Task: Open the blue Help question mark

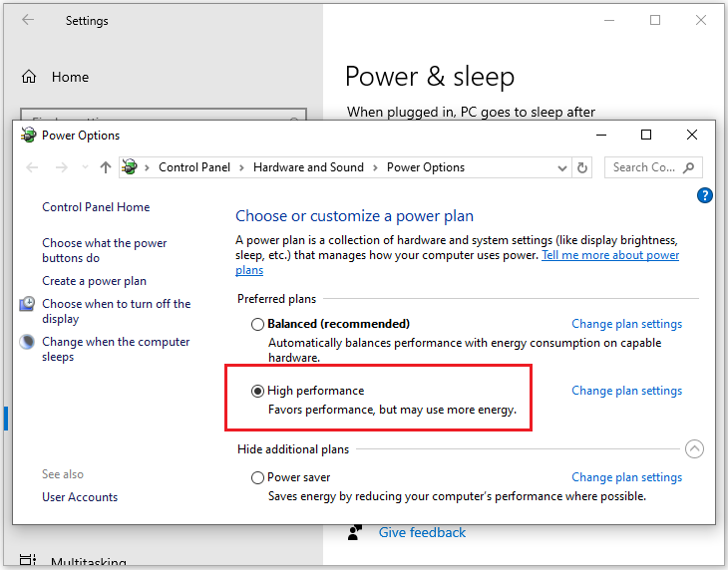Action: (704, 195)
